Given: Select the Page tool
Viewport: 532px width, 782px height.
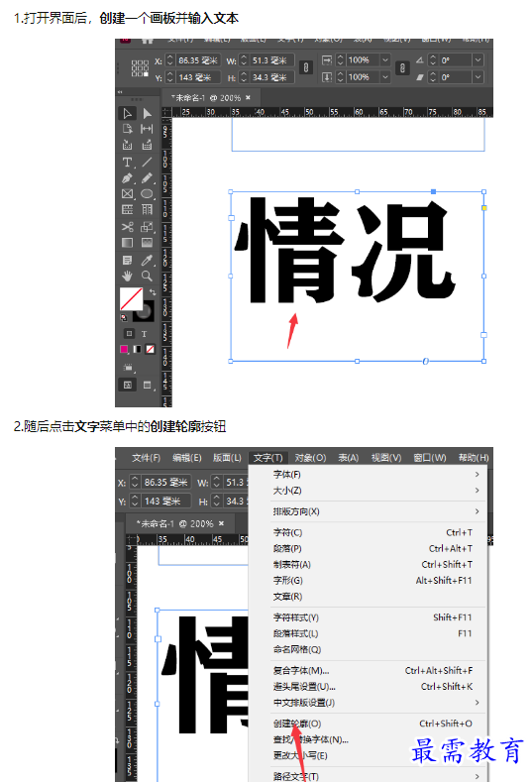Looking at the screenshot, I should [127, 129].
